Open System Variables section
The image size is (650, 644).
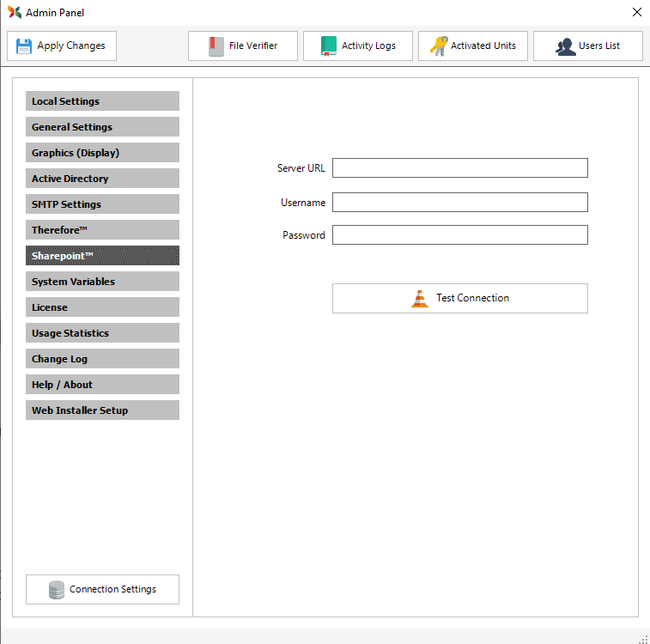tap(102, 282)
